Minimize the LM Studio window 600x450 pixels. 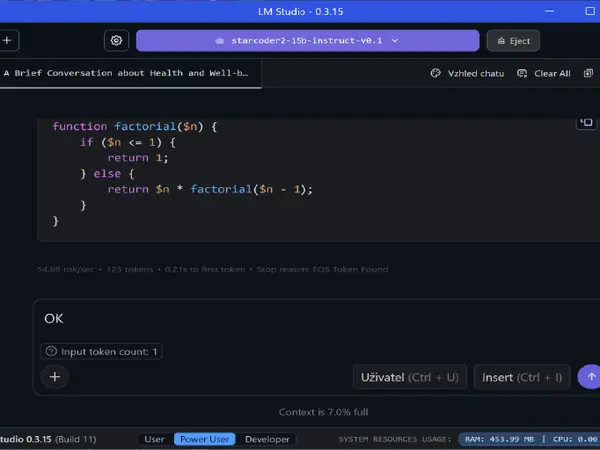pyautogui.click(x=549, y=11)
